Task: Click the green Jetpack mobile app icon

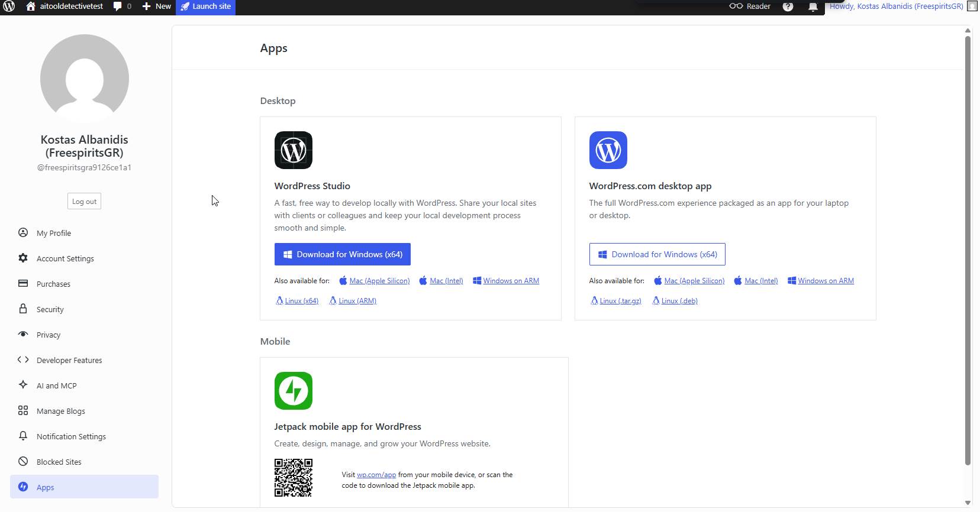Action: tap(294, 391)
